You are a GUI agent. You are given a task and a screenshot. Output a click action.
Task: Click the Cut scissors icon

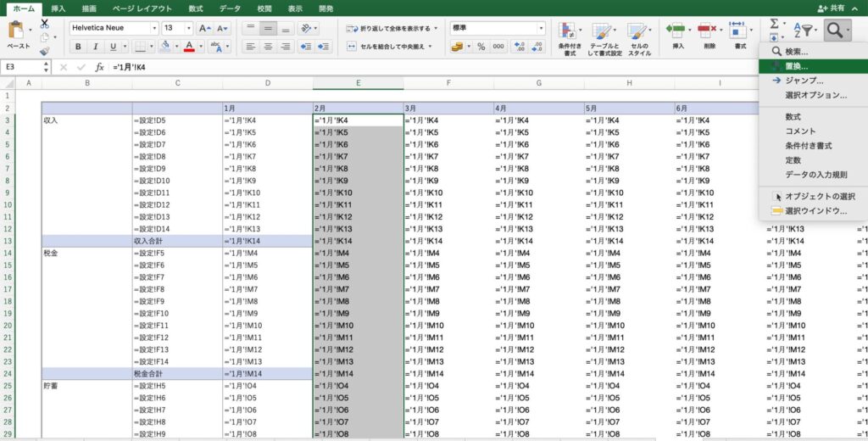coord(45,24)
